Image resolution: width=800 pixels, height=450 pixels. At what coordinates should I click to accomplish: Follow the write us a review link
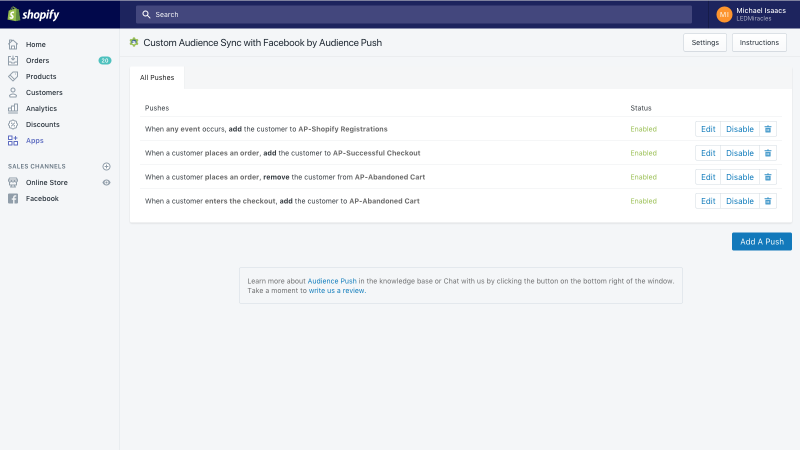pyautogui.click(x=337, y=291)
